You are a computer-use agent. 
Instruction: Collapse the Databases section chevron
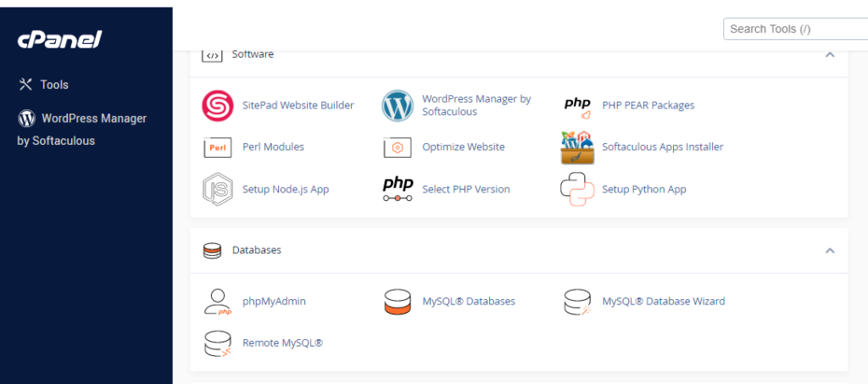pyautogui.click(x=830, y=251)
